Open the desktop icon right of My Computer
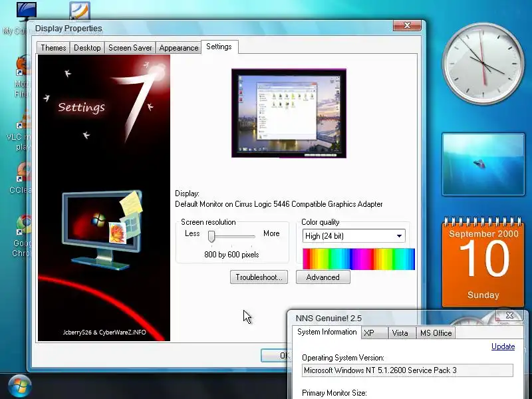This screenshot has width=532, height=399. 80,11
